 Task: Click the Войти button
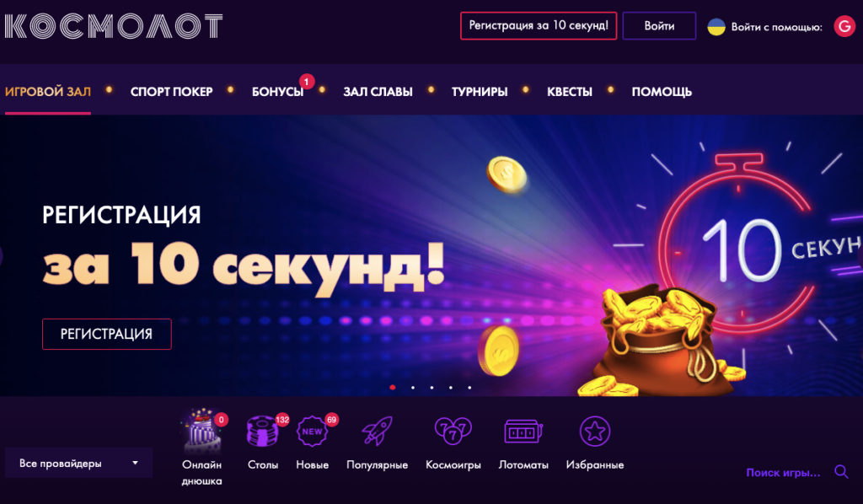(x=659, y=26)
